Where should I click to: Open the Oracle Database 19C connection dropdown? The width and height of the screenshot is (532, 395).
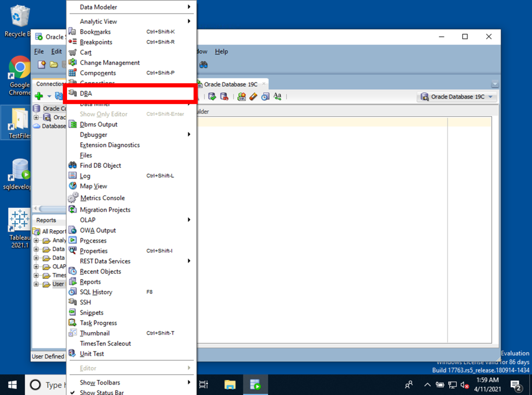(457, 97)
